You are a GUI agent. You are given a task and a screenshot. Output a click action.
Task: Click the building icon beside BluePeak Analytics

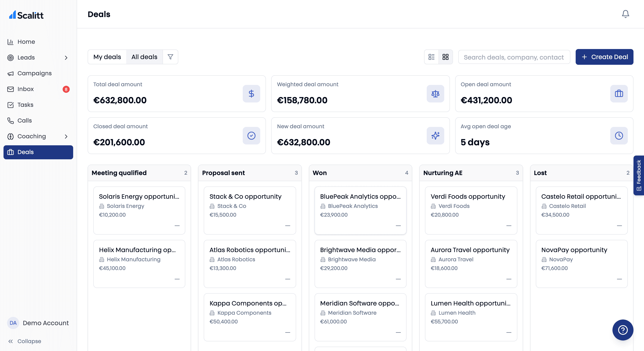(x=323, y=206)
